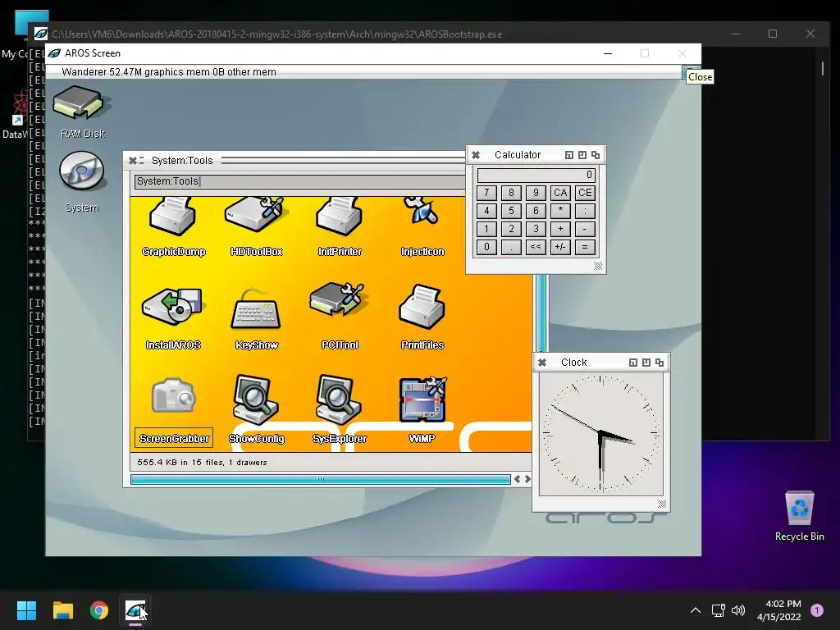The width and height of the screenshot is (840, 630).
Task: Click the AROS taskbar icon
Action: pos(135,610)
